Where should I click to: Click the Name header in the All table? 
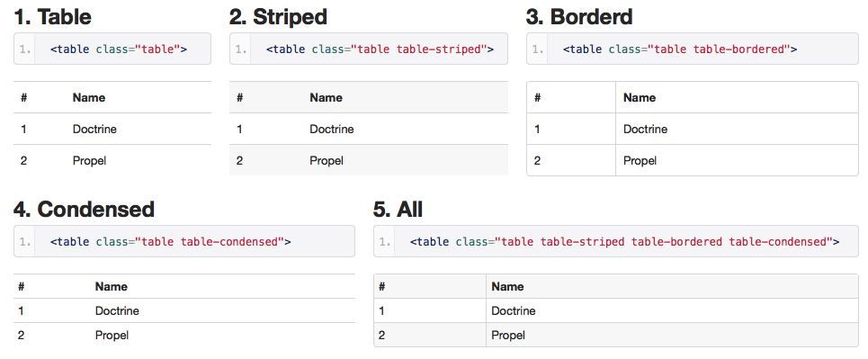[x=507, y=286]
